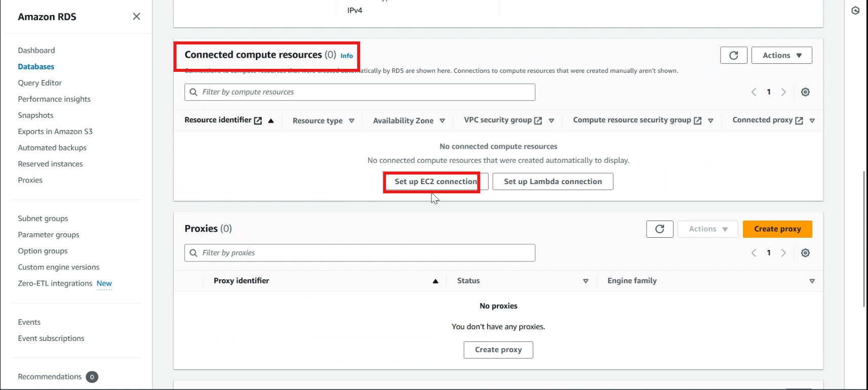Click Set up EC2 connection button
Viewport: 868px width, 390px height.
[436, 182]
